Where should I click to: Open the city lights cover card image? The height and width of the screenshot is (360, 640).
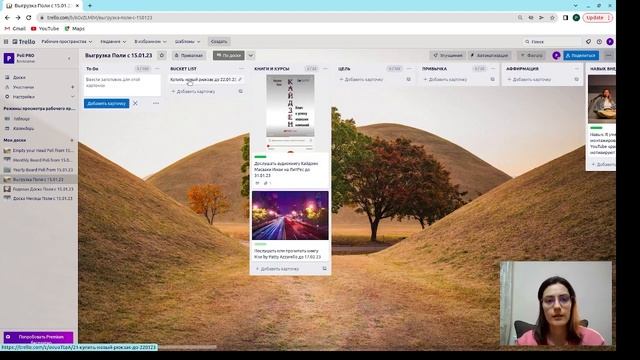tap(290, 216)
